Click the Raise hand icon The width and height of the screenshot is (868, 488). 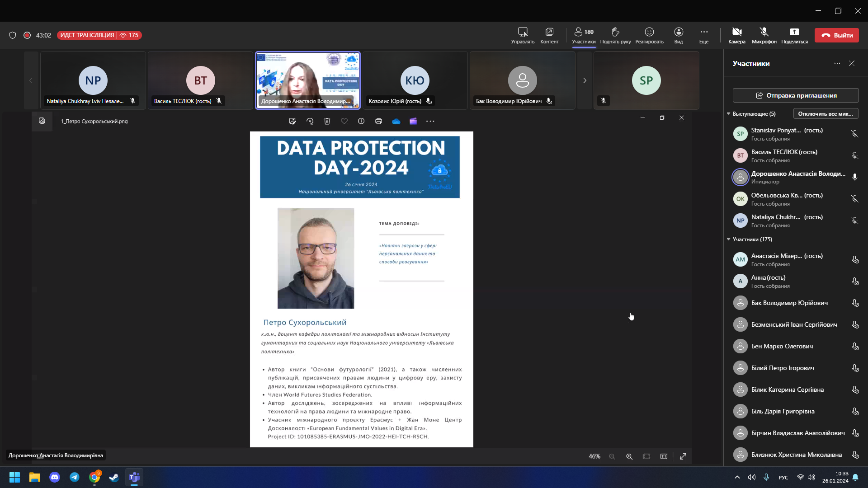click(x=615, y=32)
